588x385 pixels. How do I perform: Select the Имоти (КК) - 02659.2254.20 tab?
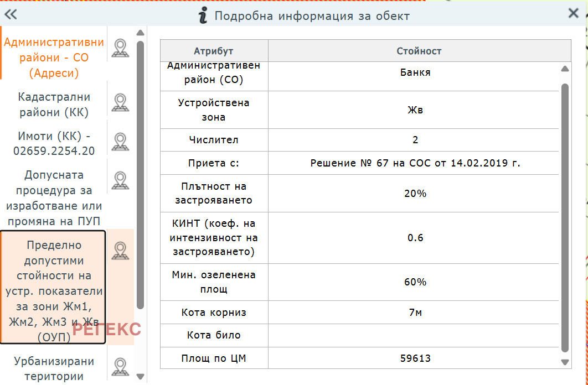click(x=54, y=143)
